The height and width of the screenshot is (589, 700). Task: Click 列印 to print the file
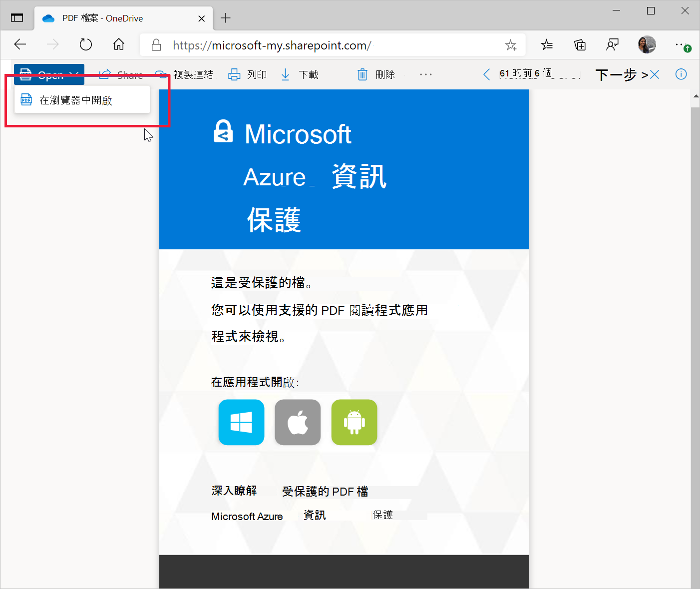pyautogui.click(x=248, y=74)
